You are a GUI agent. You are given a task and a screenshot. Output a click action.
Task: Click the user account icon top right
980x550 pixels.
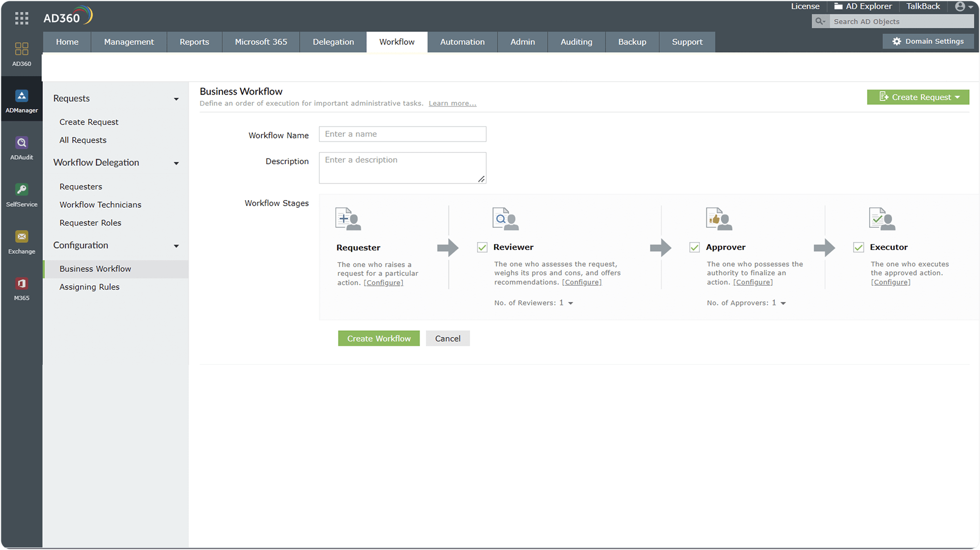tap(959, 6)
